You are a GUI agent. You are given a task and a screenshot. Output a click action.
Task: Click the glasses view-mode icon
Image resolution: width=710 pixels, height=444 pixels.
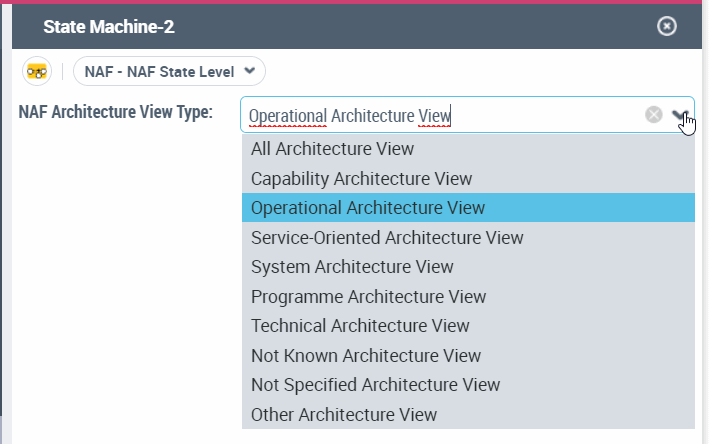tap(39, 72)
